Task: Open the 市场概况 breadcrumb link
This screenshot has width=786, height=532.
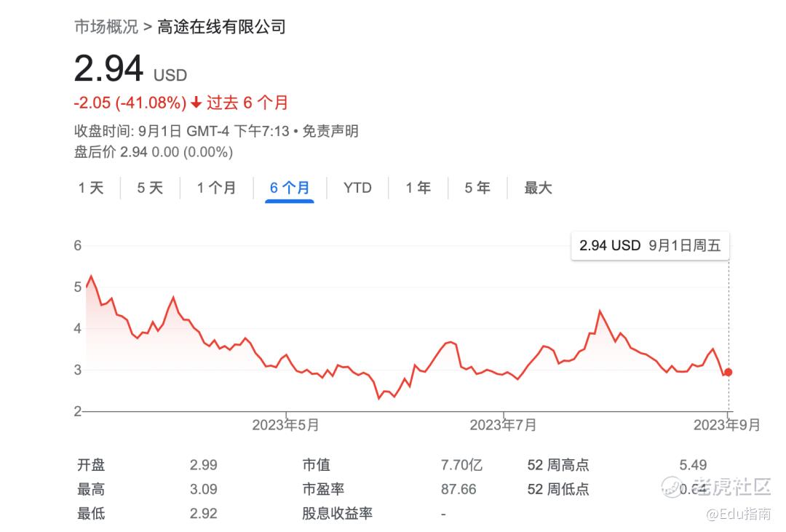Action: (106, 27)
